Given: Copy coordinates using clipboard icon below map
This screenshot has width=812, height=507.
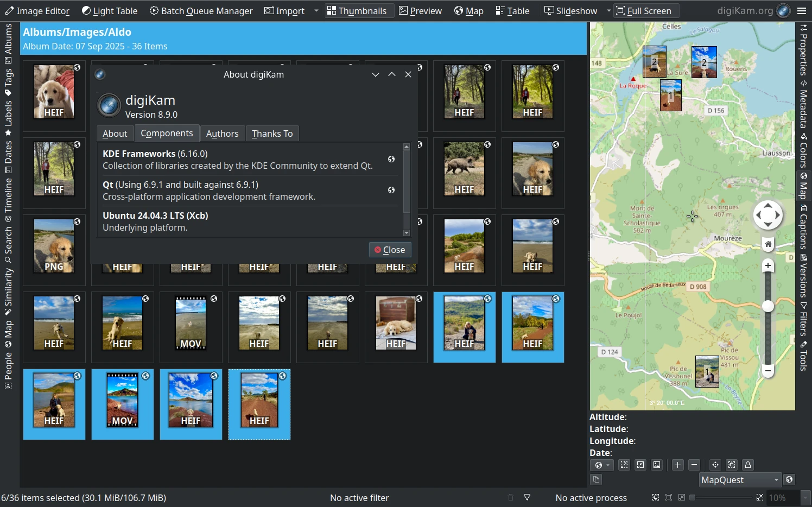Looking at the screenshot, I should tap(595, 479).
